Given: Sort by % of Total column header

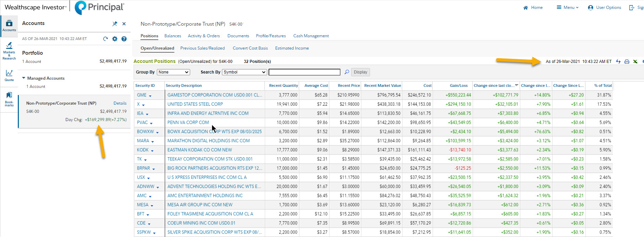Looking at the screenshot, I should pos(603,85).
